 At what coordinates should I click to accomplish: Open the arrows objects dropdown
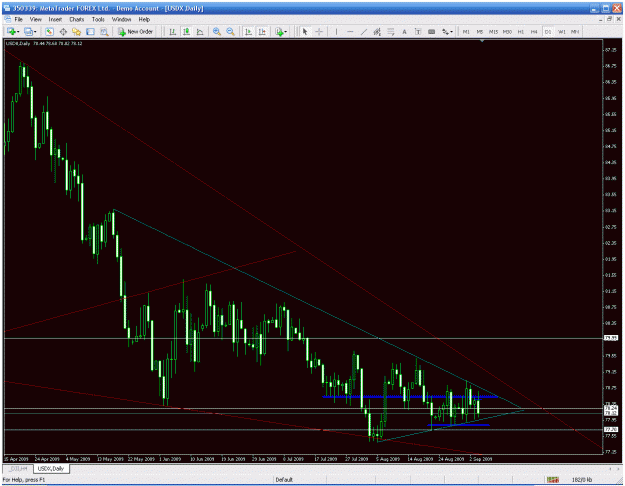(x=447, y=32)
